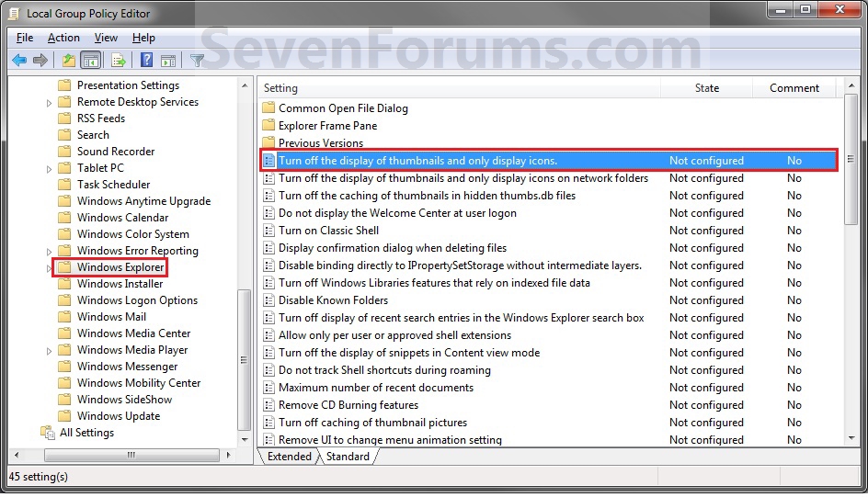Viewport: 868px width, 497px height.
Task: Open the File menu
Action: (25, 38)
